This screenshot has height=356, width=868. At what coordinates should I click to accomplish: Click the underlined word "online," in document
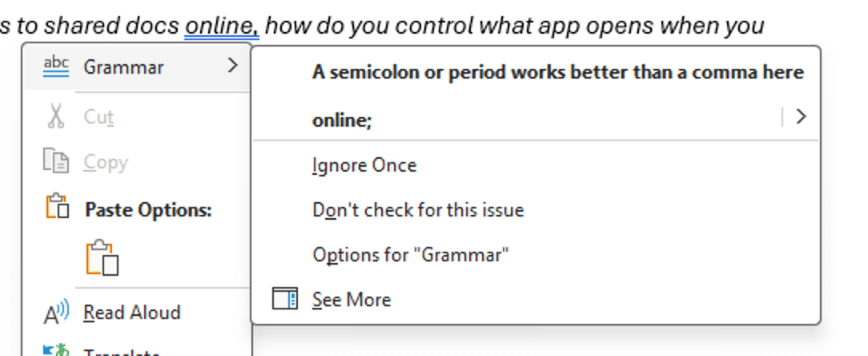tap(222, 26)
